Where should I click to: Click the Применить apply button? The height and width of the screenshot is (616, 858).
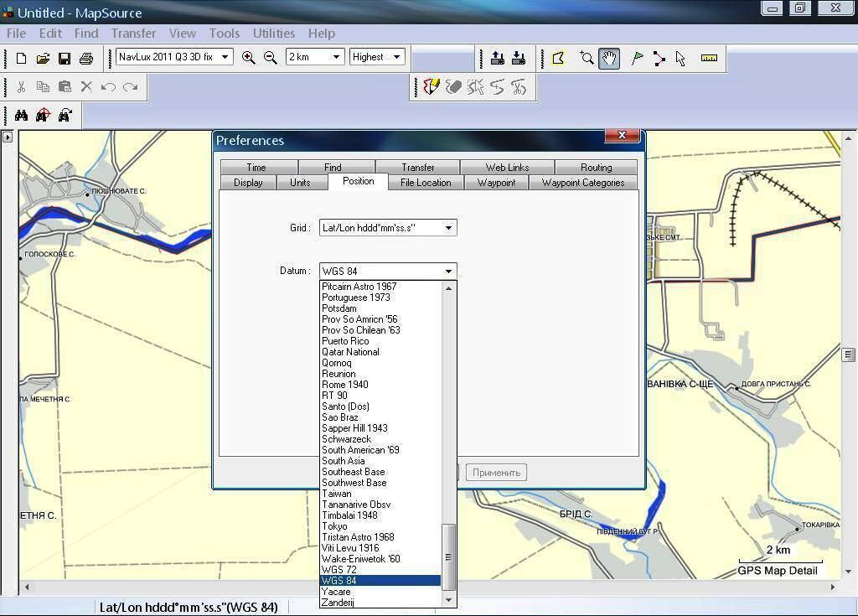click(x=496, y=473)
